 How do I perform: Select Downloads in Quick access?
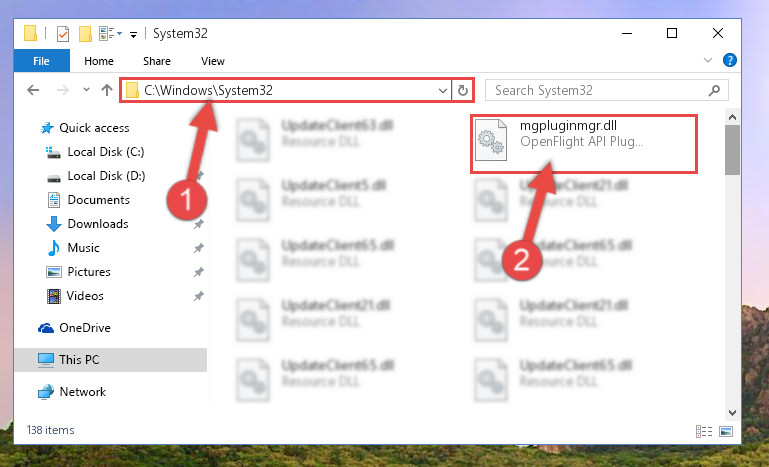[x=98, y=224]
